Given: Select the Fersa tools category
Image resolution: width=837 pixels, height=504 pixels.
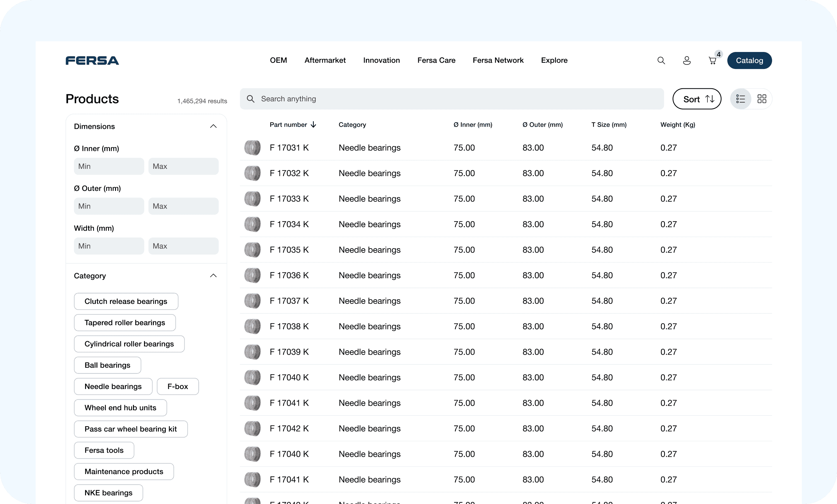Looking at the screenshot, I should (x=104, y=450).
